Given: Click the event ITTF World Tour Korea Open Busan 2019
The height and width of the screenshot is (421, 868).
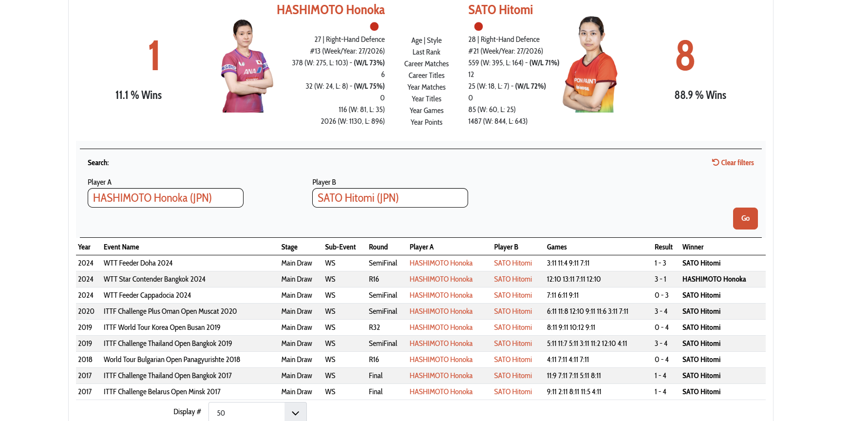Looking at the screenshot, I should pos(162,327).
